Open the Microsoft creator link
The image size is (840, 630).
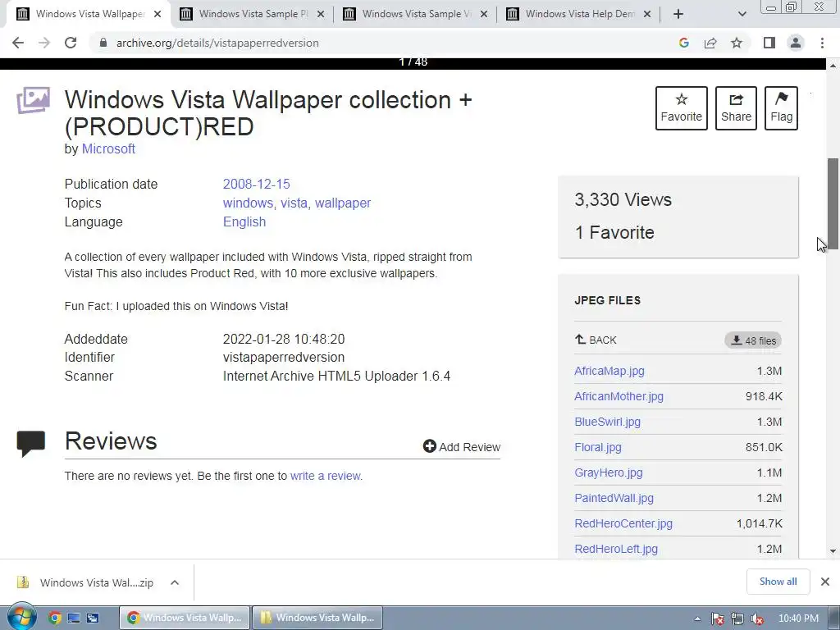tap(108, 149)
